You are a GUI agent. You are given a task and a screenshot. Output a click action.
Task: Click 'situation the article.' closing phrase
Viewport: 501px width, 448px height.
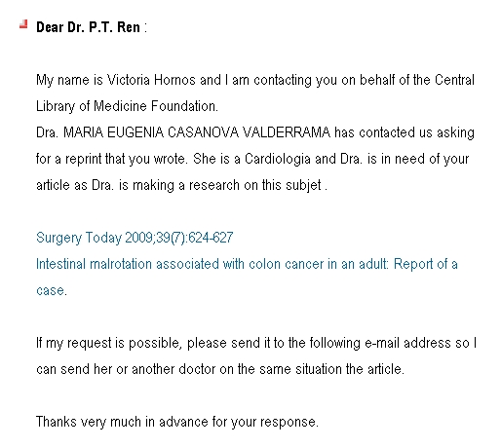350,369
